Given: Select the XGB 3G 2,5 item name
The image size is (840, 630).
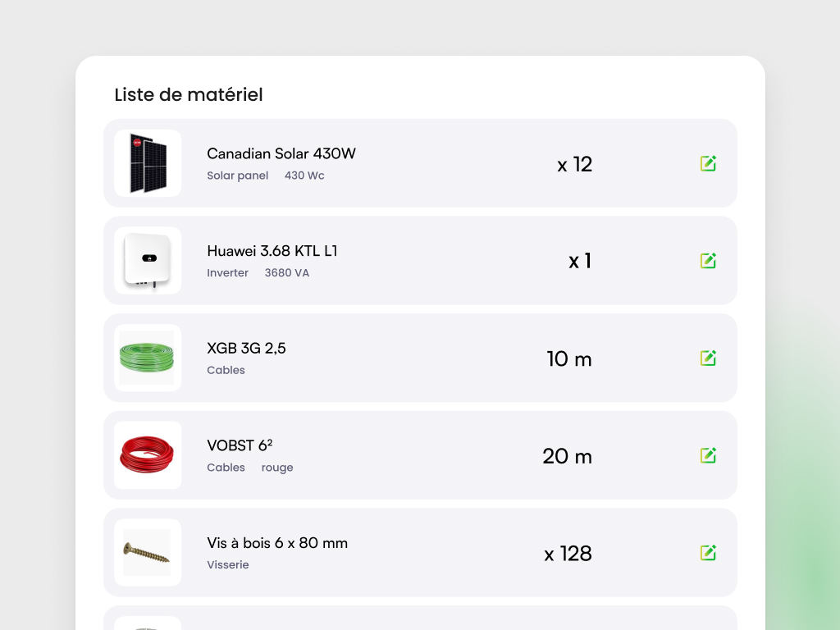Looking at the screenshot, I should coord(246,348).
